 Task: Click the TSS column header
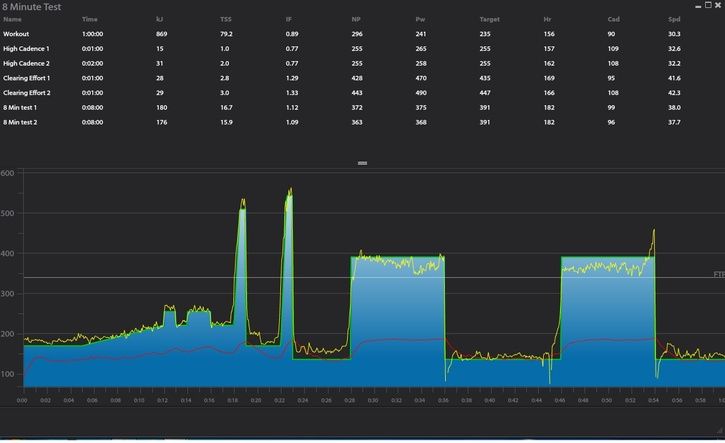click(225, 19)
